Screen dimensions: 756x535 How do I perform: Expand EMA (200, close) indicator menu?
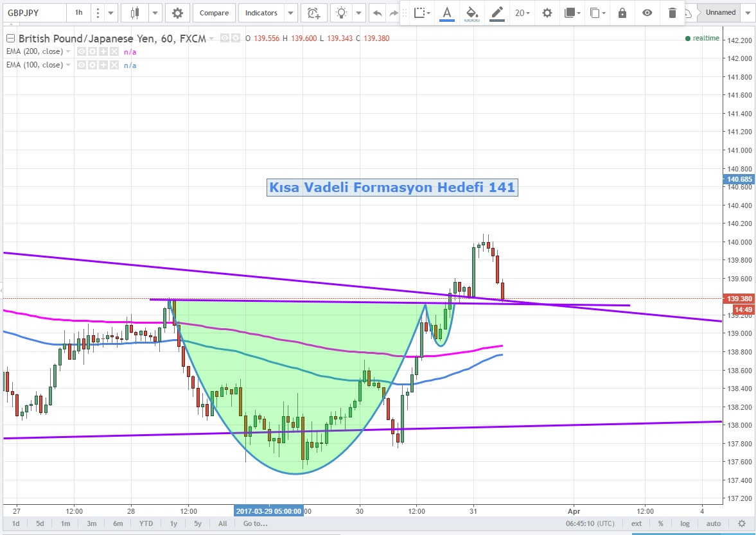69,51
